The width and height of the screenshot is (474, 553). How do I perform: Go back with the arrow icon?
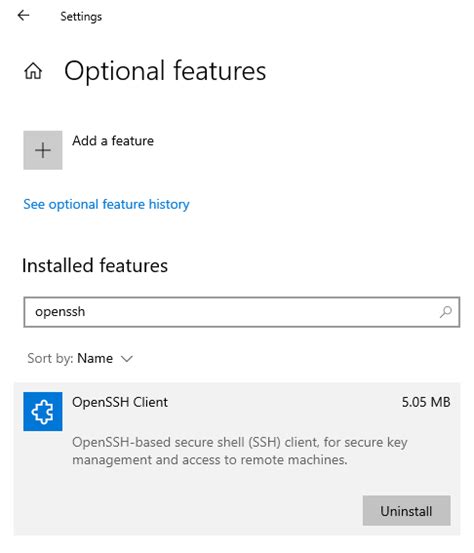pos(23,16)
